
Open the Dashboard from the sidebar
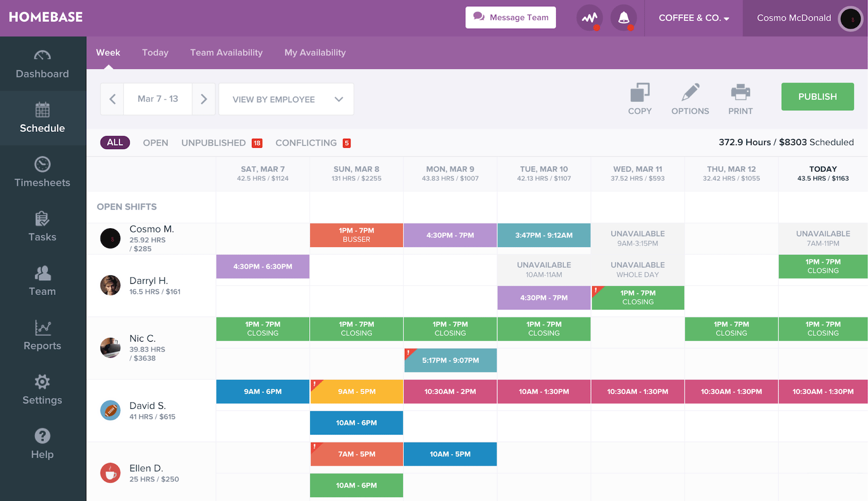pos(42,64)
